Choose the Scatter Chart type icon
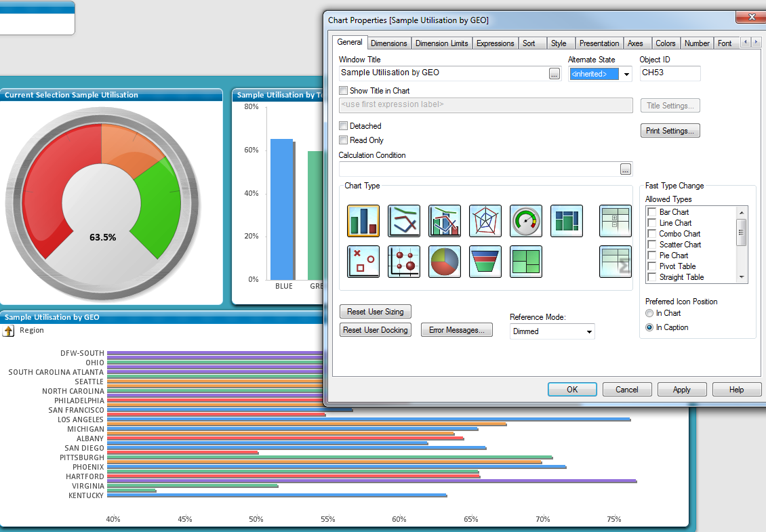766x532 pixels. [x=363, y=262]
